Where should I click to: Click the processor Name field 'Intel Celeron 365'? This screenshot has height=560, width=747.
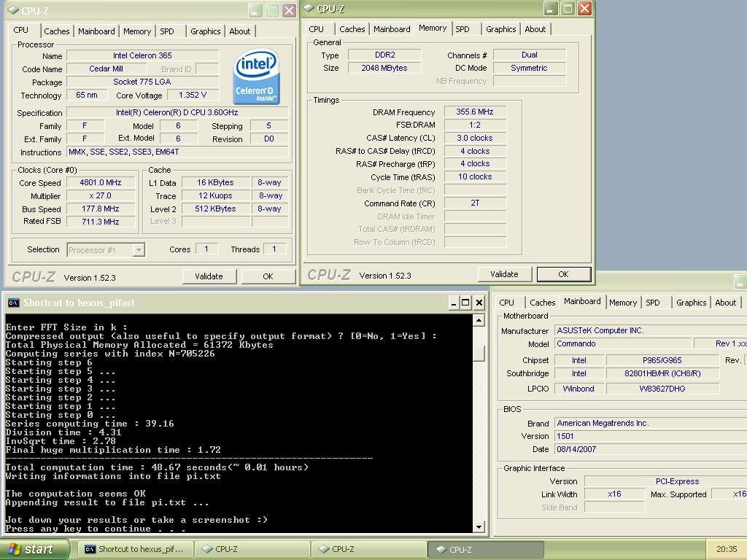pyautogui.click(x=142, y=55)
